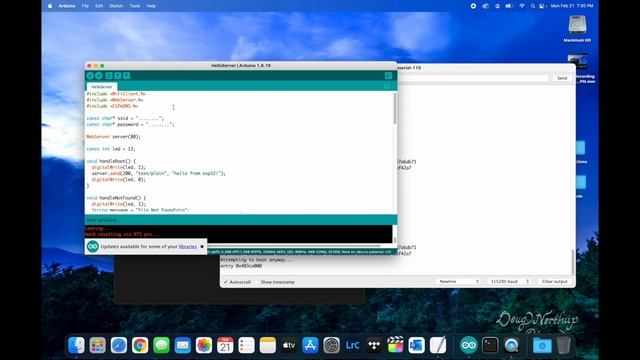Click the 'const int led = 13;' line
The image size is (640, 360).
coord(111,149)
